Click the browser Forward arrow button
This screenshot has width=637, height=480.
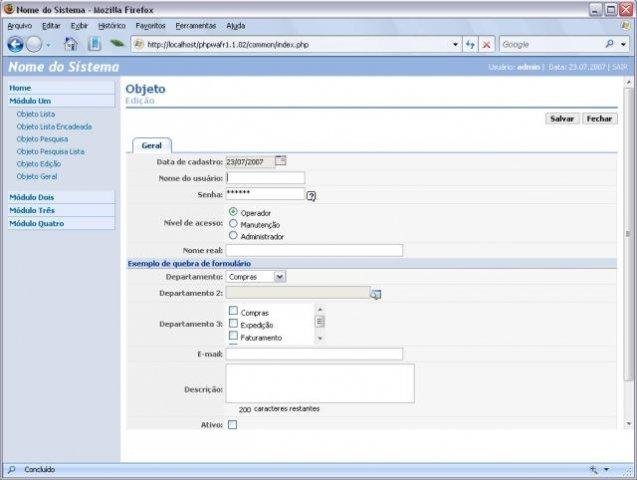[34, 44]
